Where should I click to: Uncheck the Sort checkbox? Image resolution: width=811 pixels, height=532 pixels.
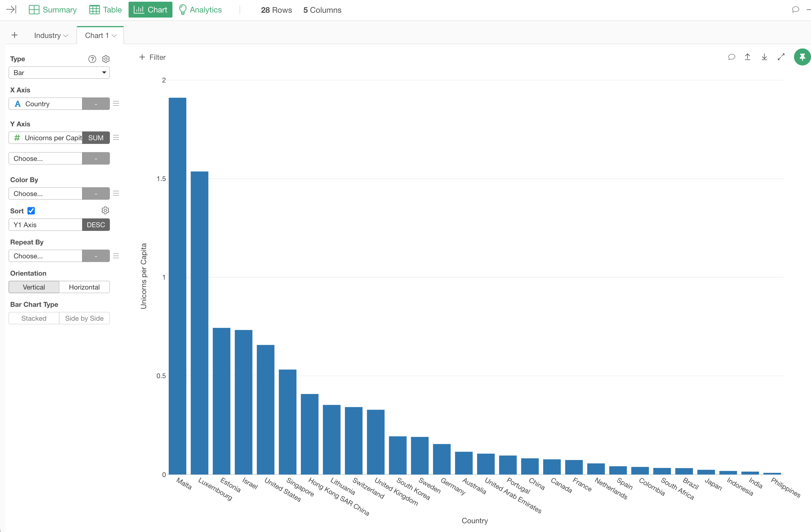pos(31,211)
